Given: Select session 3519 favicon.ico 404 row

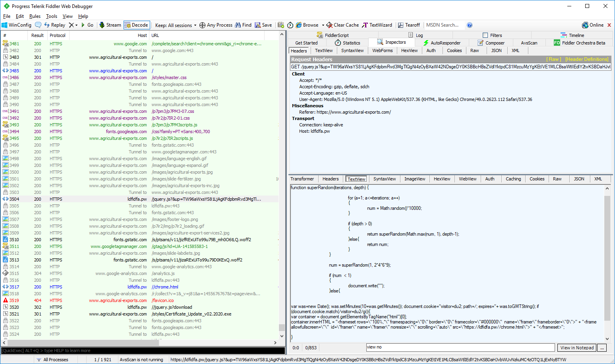Looking at the screenshot, I should pos(140,300).
